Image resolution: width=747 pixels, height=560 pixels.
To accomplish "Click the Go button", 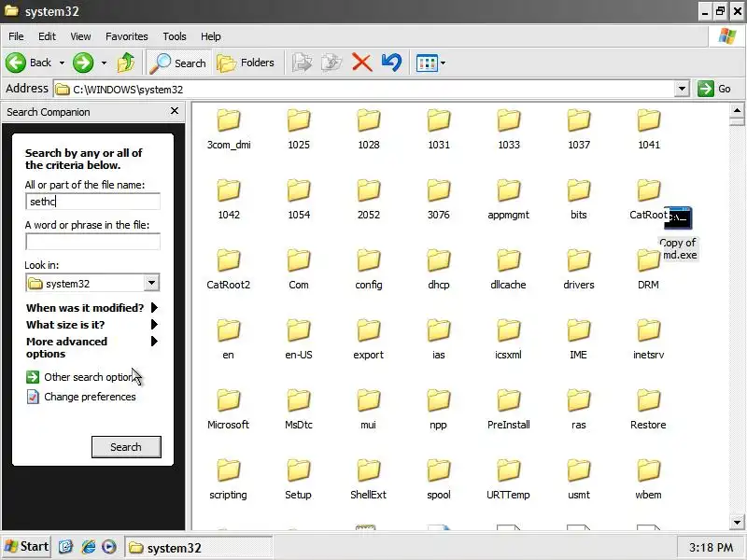I will [x=714, y=89].
